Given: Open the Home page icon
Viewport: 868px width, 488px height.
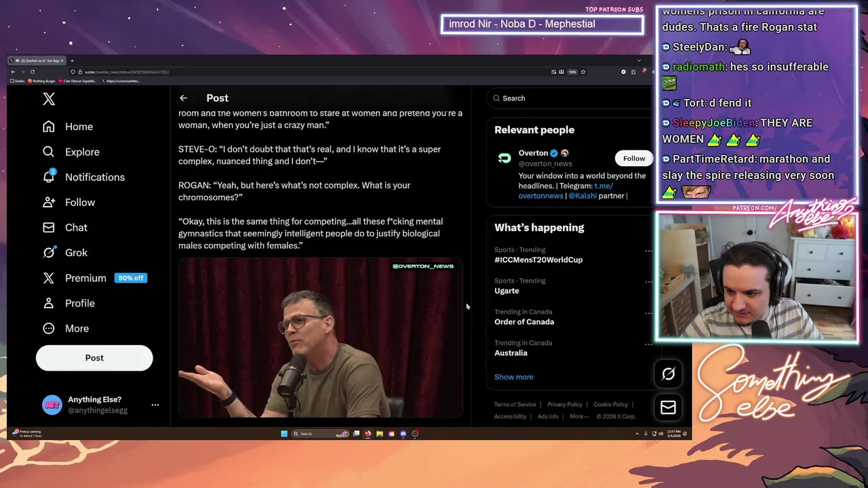Looking at the screenshot, I should (49, 127).
